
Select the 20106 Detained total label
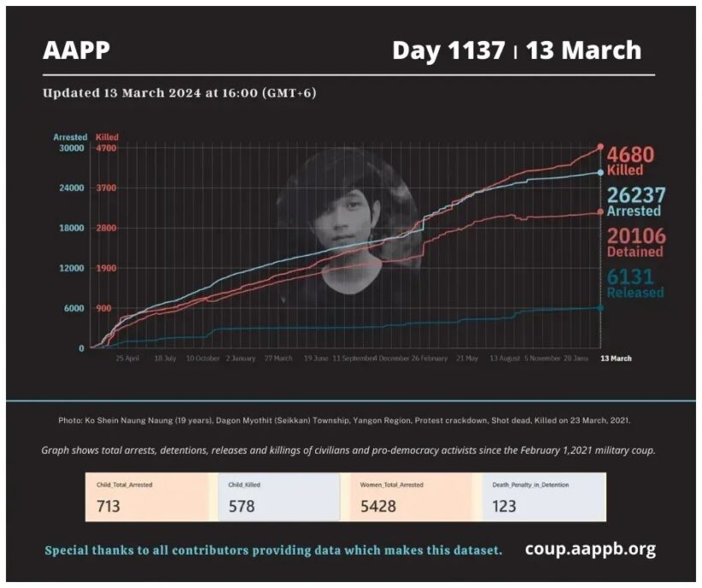636,242
